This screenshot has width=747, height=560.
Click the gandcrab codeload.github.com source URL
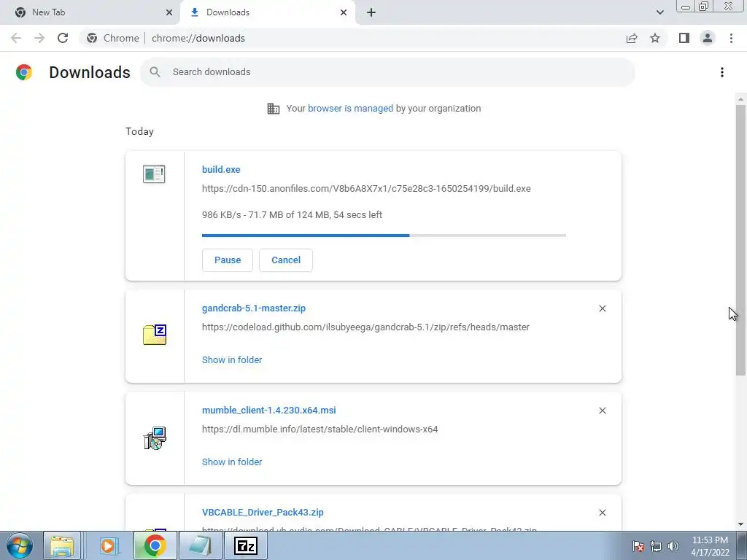[366, 327]
